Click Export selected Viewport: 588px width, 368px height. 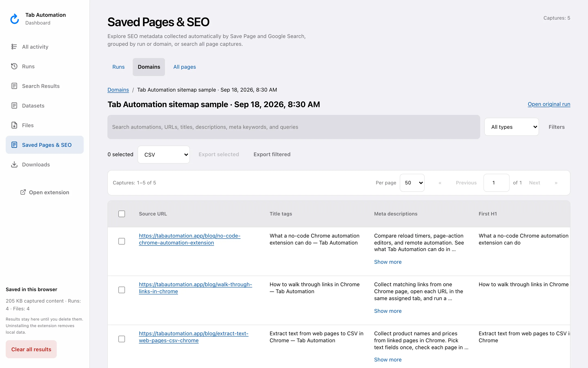219,154
